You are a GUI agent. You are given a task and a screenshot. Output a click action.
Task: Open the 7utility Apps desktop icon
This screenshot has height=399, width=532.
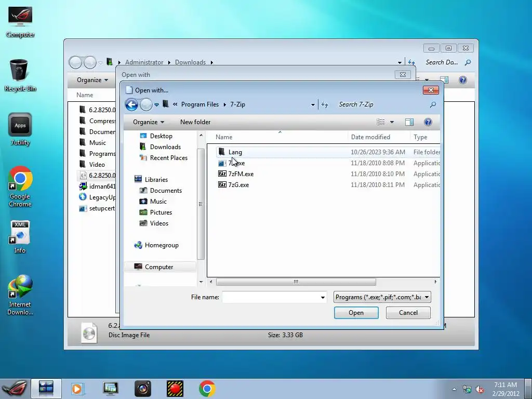tap(20, 129)
